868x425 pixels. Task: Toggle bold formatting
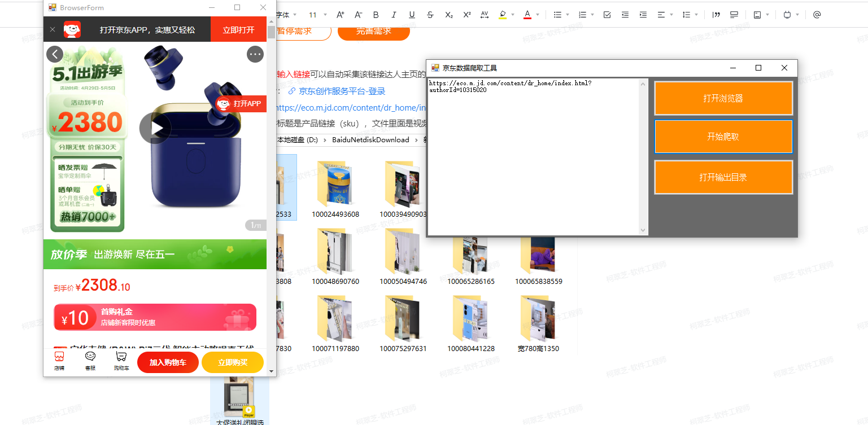click(376, 15)
